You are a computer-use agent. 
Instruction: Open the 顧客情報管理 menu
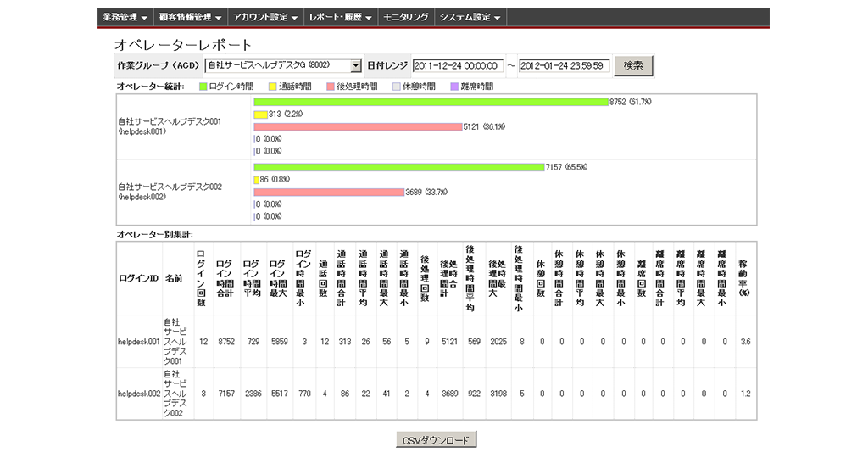click(x=190, y=17)
